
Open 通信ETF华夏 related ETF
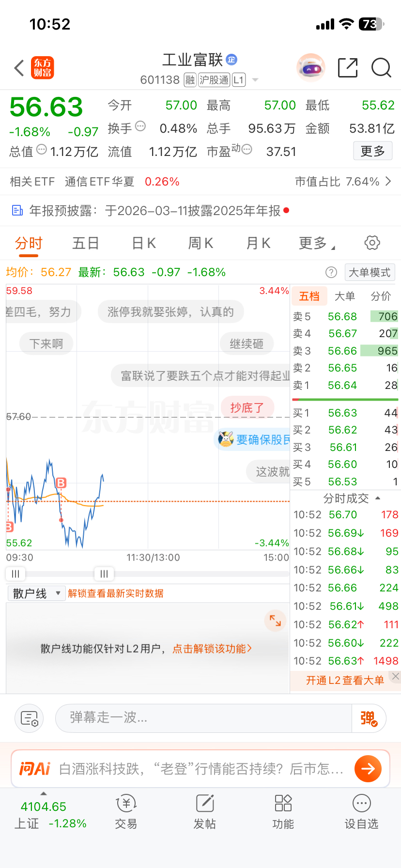(99, 182)
